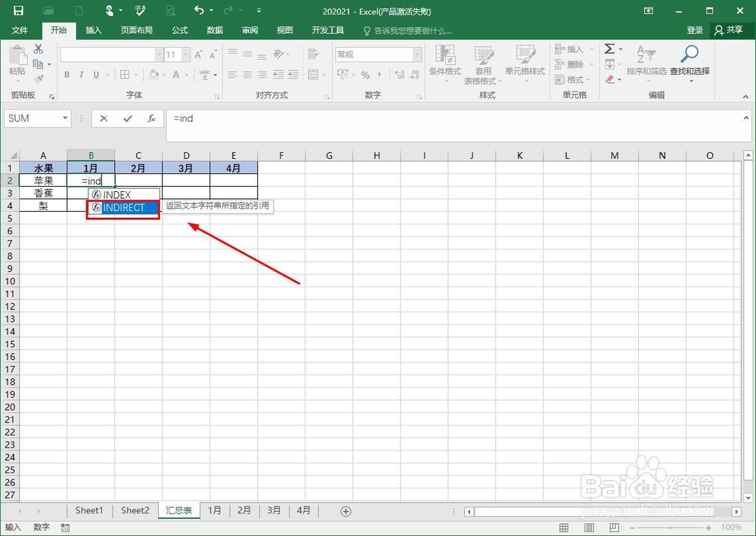Click the Format Painter brush icon
Screen dimensions: 756x536
pos(39,79)
